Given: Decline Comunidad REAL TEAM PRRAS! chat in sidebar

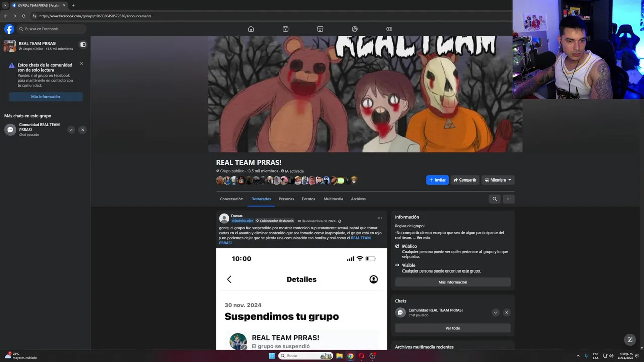Looking at the screenshot, I should [83, 130].
